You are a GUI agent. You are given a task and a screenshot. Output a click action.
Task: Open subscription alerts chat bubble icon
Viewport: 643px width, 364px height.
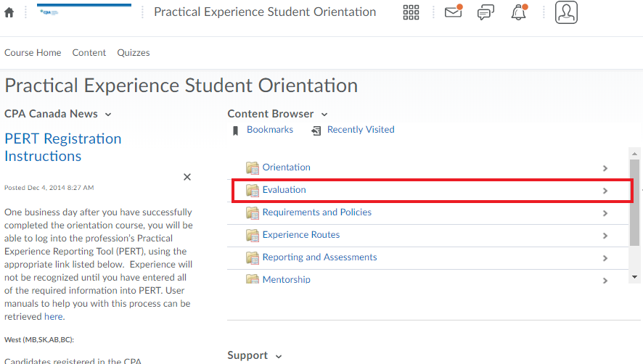pos(486,12)
